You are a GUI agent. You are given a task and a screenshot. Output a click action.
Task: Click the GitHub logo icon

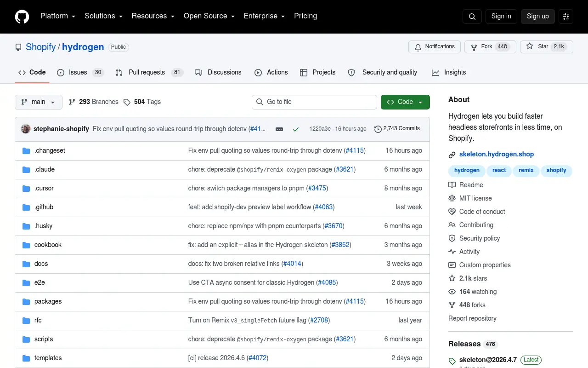pyautogui.click(x=22, y=17)
